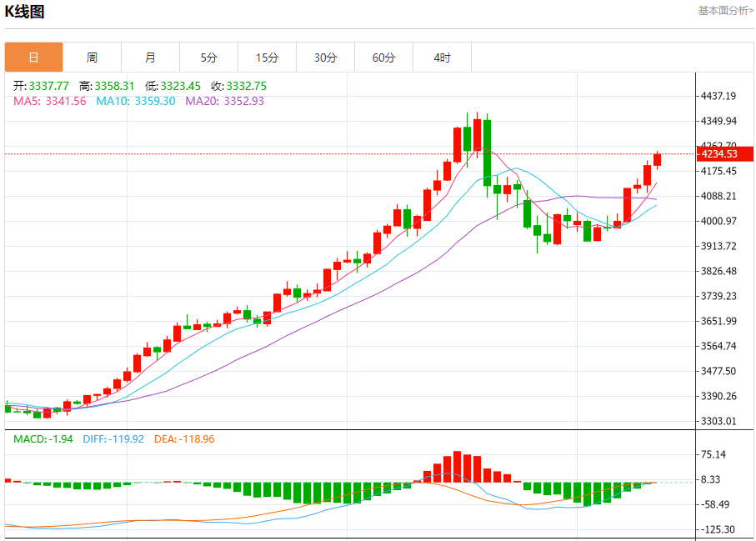Click the K线图 panel title
This screenshot has width=756, height=541.
(x=25, y=12)
